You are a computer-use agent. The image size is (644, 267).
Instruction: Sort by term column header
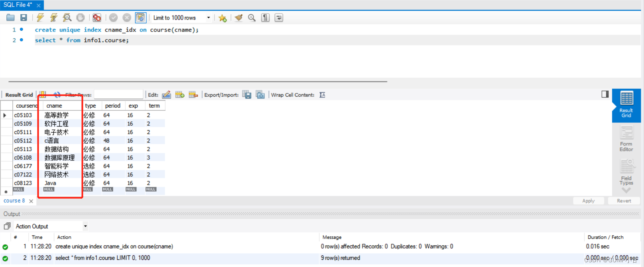[x=154, y=106]
